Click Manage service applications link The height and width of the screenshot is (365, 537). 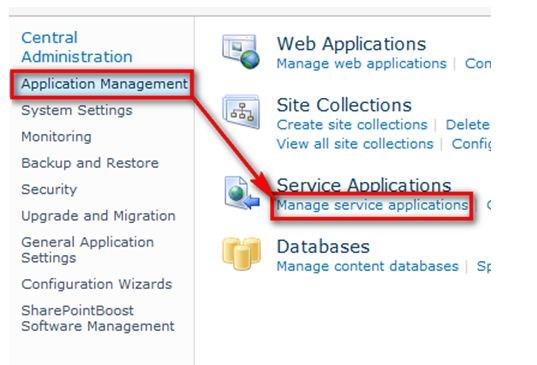(x=372, y=205)
